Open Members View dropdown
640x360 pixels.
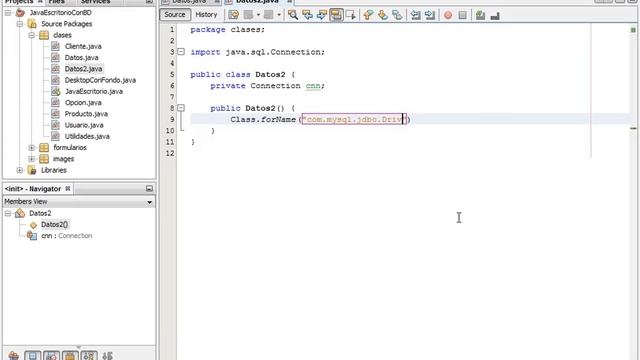coord(149,202)
